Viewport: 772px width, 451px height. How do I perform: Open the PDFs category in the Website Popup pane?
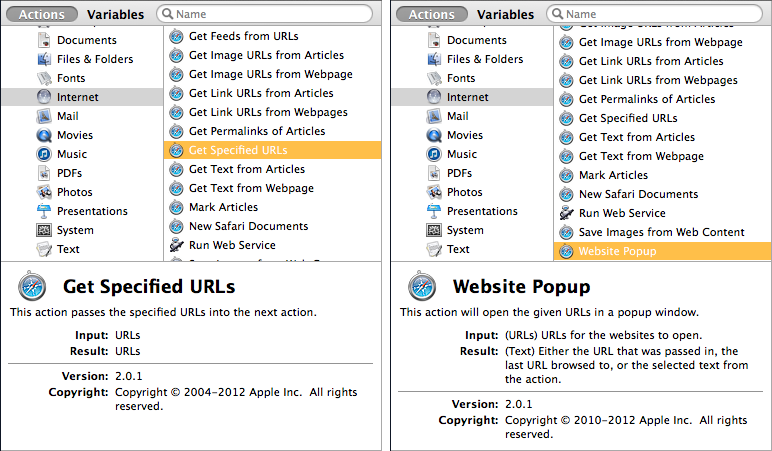(x=460, y=173)
